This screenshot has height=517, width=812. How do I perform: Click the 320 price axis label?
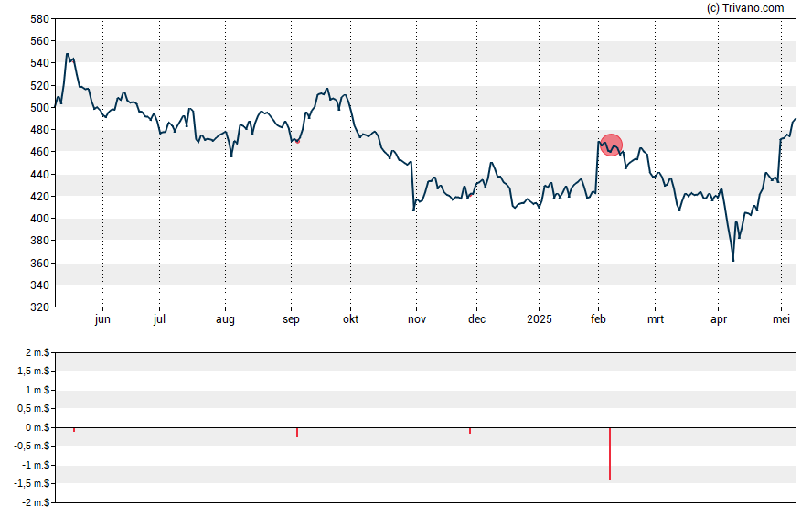(40, 307)
